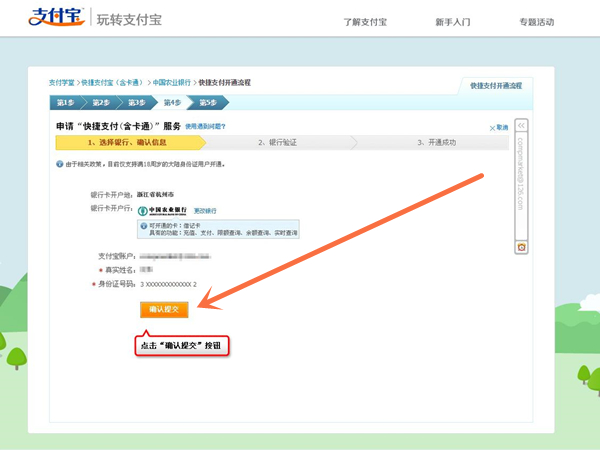Click 中国农业银行 breadcrumb link
The width and height of the screenshot is (600, 450).
[x=171, y=82]
